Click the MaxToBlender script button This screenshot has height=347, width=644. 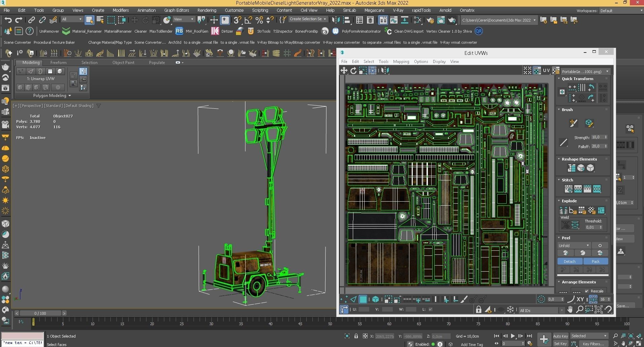[x=161, y=31]
